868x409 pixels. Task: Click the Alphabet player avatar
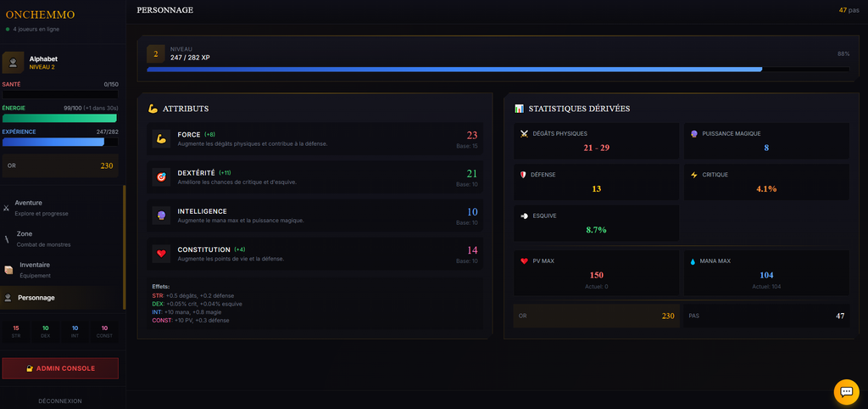(x=14, y=63)
